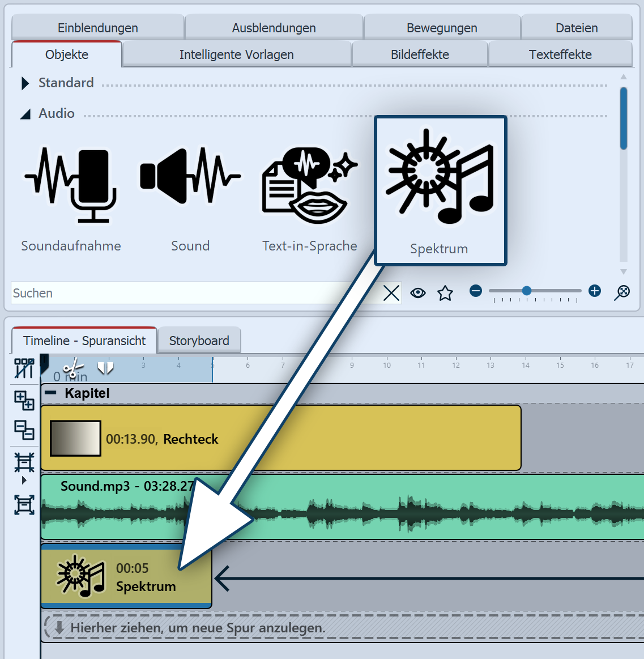644x659 pixels.
Task: Clear the search field with the X button
Action: 391,293
